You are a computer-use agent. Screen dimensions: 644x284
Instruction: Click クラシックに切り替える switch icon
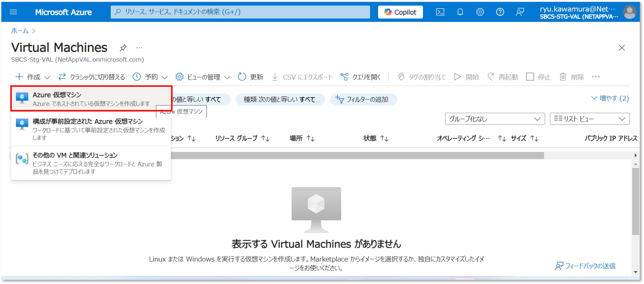(62, 77)
